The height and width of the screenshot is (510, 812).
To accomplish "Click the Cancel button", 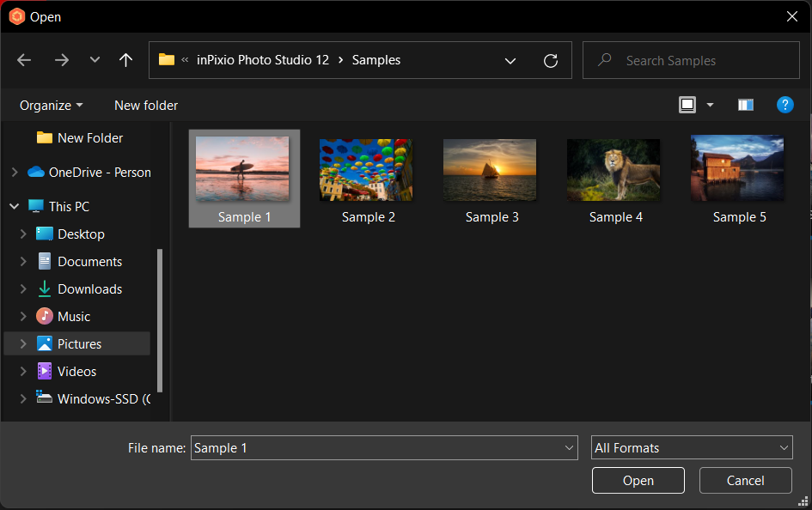I will point(745,481).
